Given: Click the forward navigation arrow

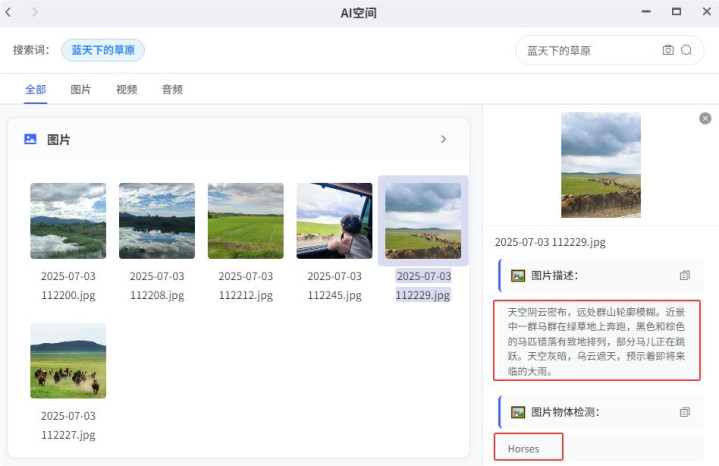Looking at the screenshot, I should click(x=35, y=12).
